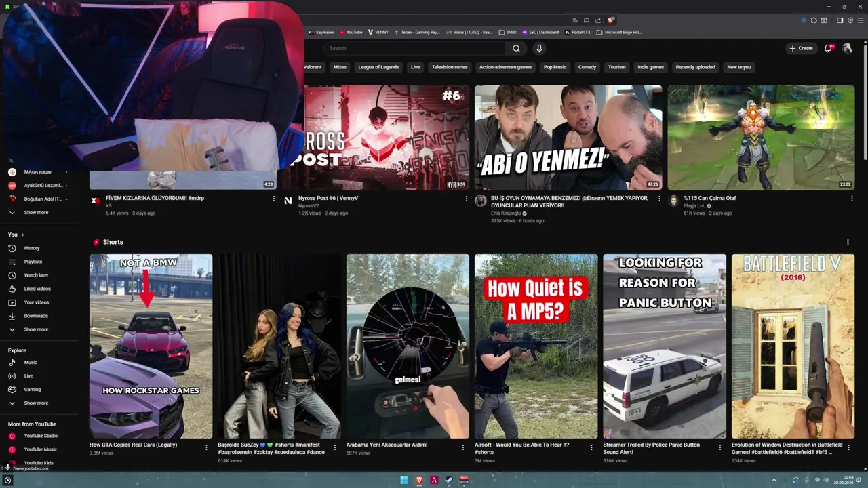Expand Show more under You section
868x488 pixels.
[39, 329]
